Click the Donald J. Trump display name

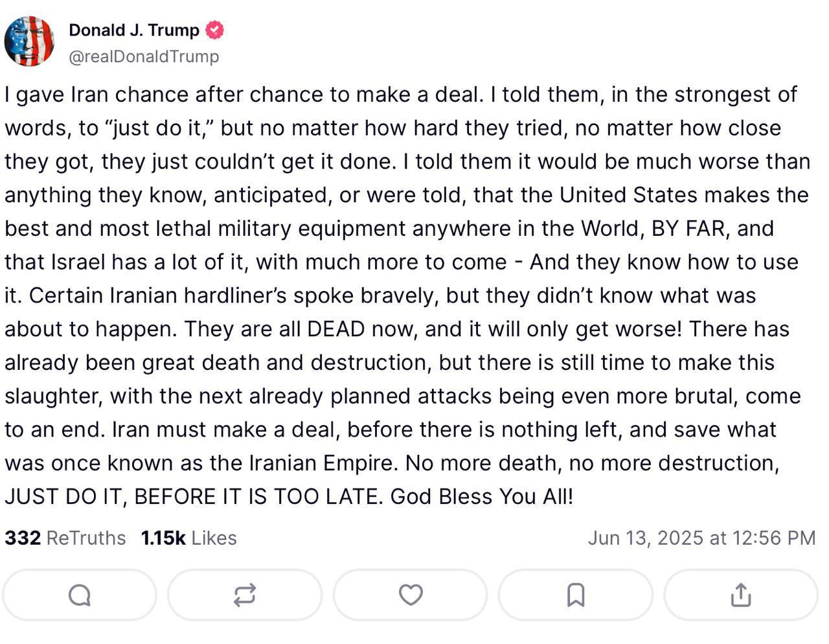[134, 30]
